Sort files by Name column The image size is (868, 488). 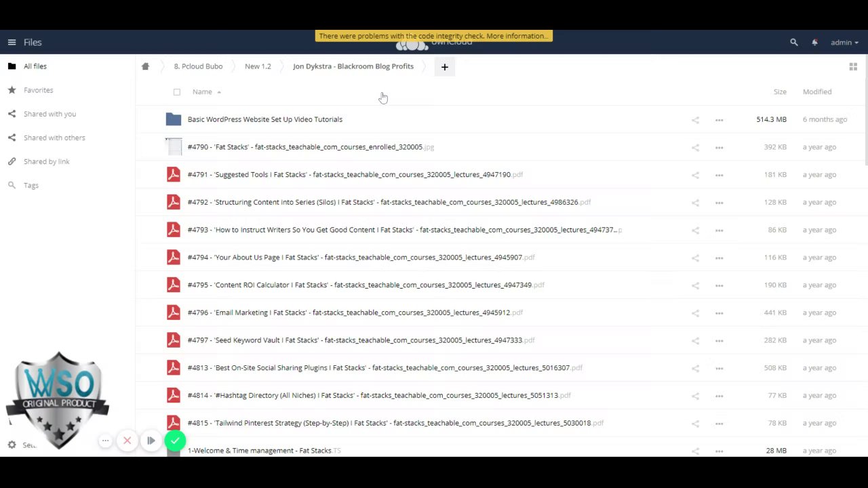click(202, 91)
